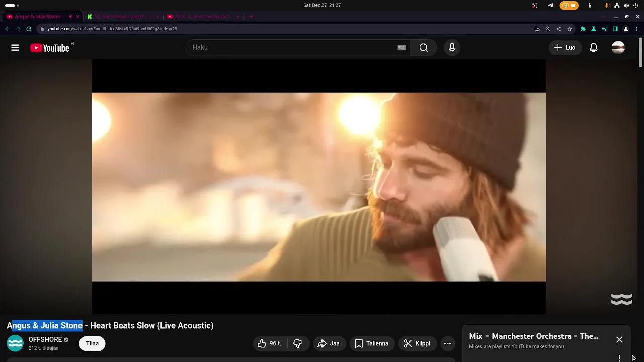Screen dimensions: 644x362
Task: Dislike the video with thumbs-down
Action: pyautogui.click(x=298, y=344)
